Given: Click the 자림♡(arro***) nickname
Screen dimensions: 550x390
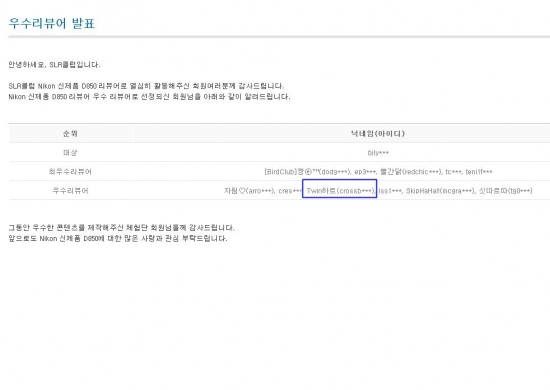Looking at the screenshot, I should pyautogui.click(x=249, y=190).
